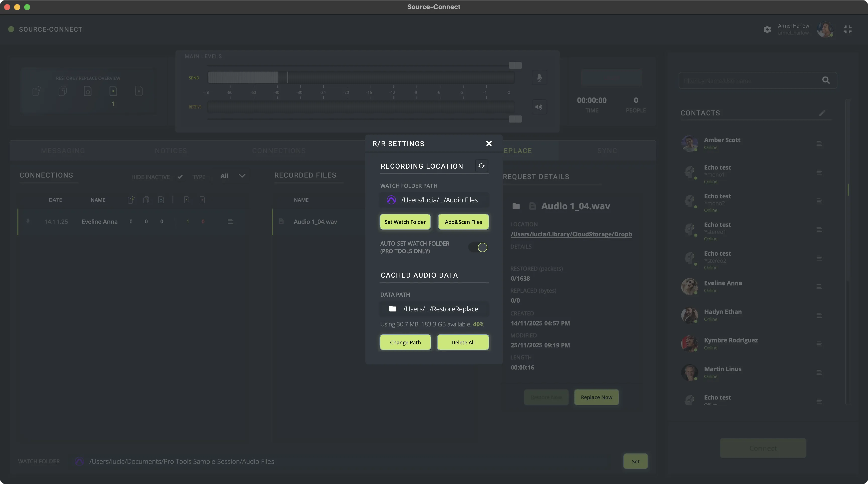Open the menu for Echo test *stereo1
Image resolution: width=868 pixels, height=484 pixels.
tap(819, 230)
